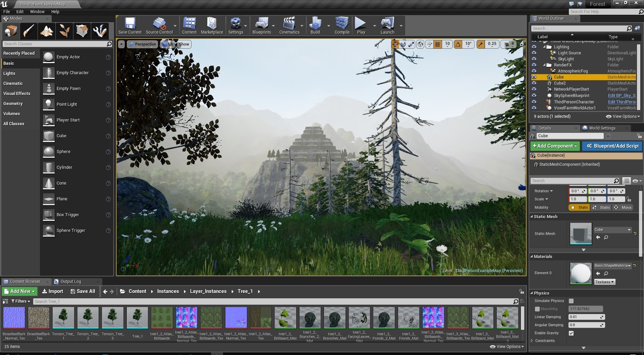Open the property matrix grid icon in Details
Image resolution: width=644 pixels, height=355 pixels.
click(x=626, y=181)
